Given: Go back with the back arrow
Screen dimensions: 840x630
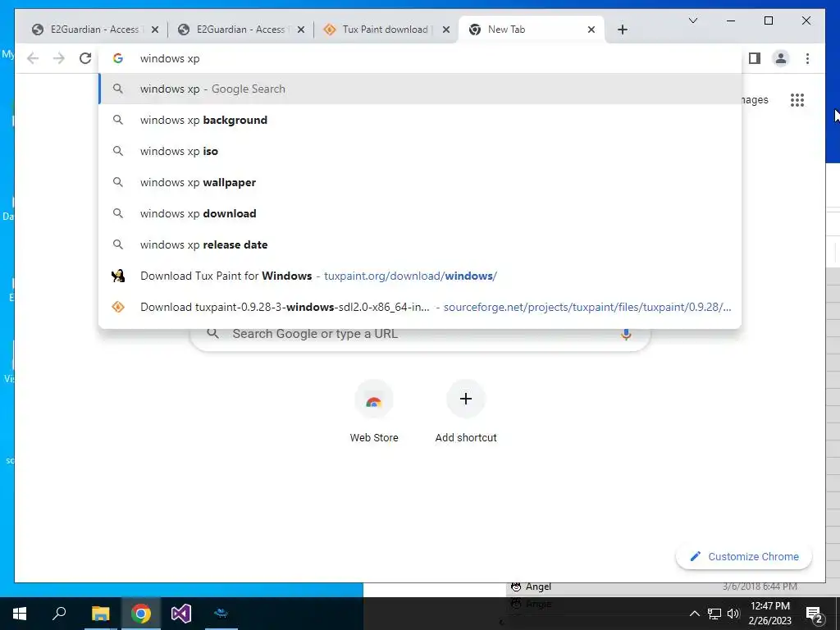Looking at the screenshot, I should tap(33, 58).
